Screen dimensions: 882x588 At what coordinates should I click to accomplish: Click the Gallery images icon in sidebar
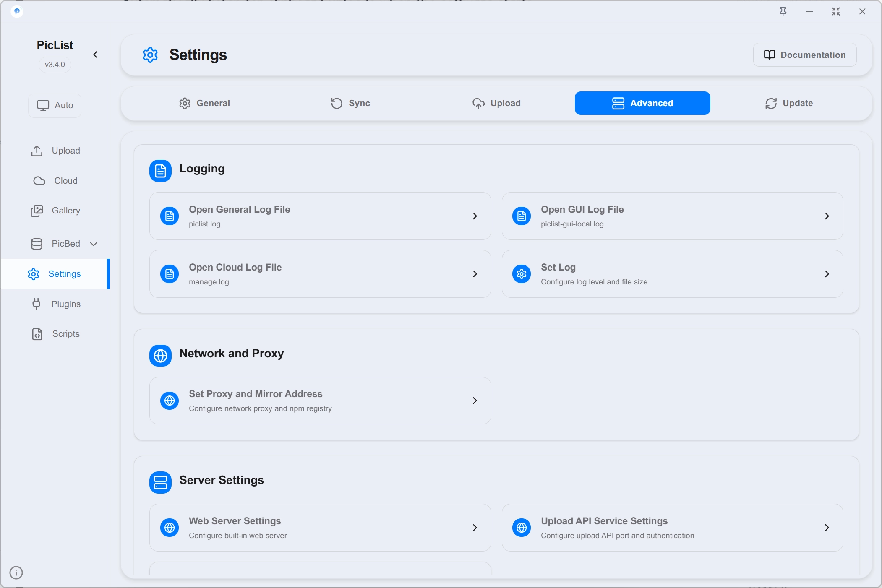click(37, 211)
